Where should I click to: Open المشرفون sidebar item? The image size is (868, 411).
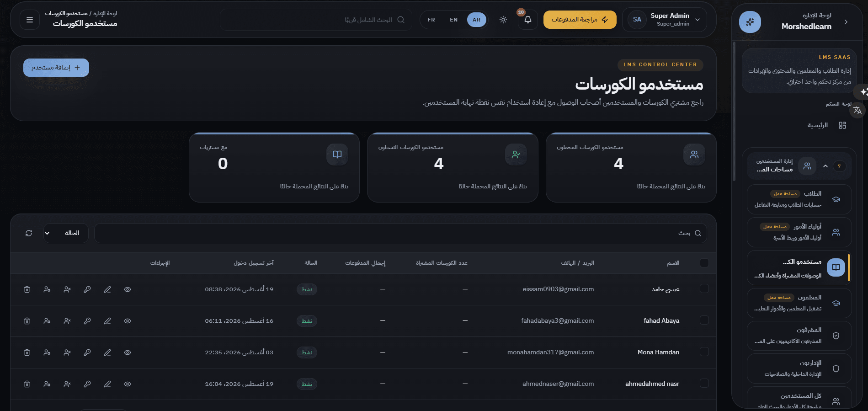[799, 336]
